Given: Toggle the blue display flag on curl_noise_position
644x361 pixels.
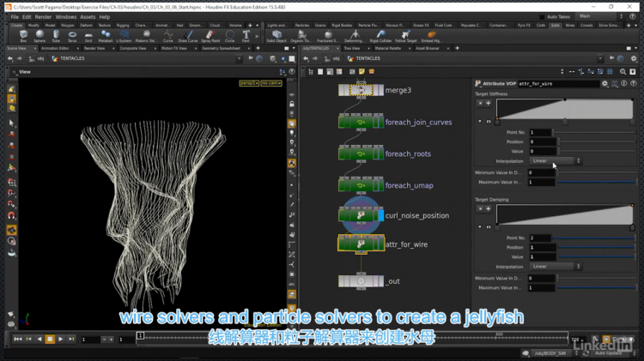Looking at the screenshot, I should (380, 215).
